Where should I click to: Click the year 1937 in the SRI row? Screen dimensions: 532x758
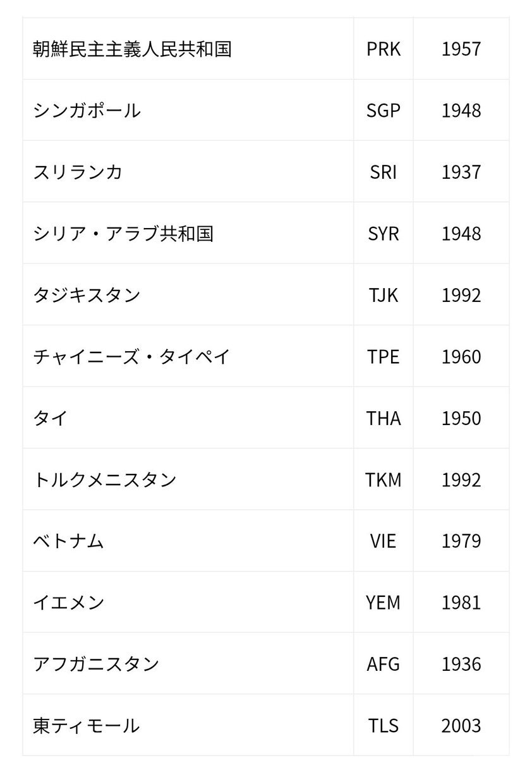tap(461, 172)
